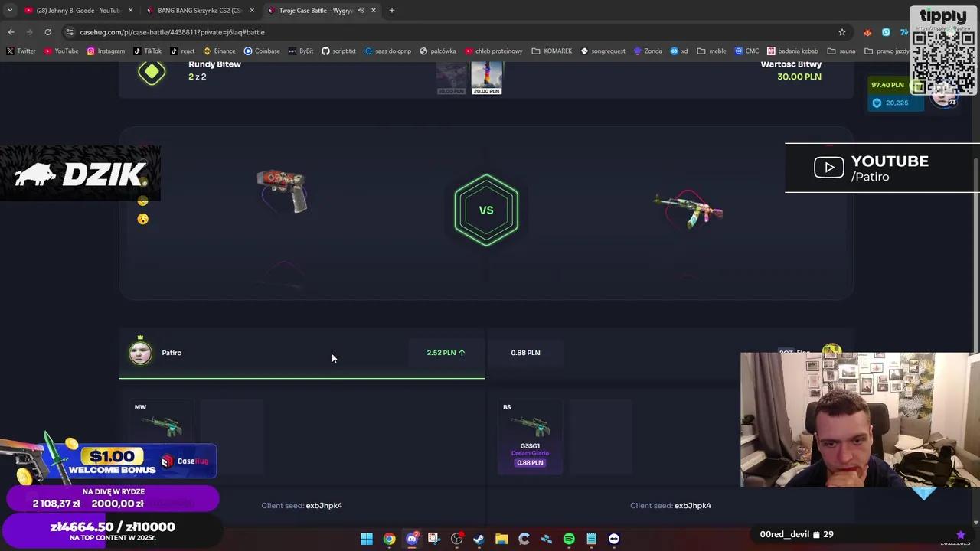
Task: Click the Wartość Bitwy 30.00 PLN value
Action: click(799, 77)
